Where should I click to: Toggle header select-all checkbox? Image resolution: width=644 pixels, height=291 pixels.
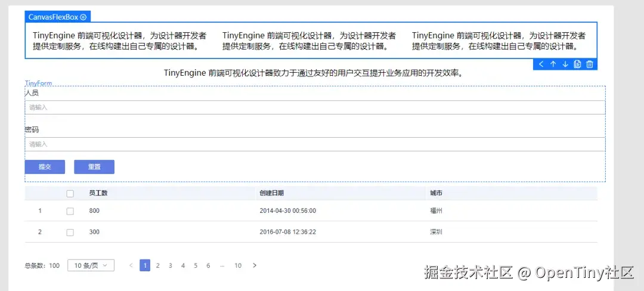70,193
